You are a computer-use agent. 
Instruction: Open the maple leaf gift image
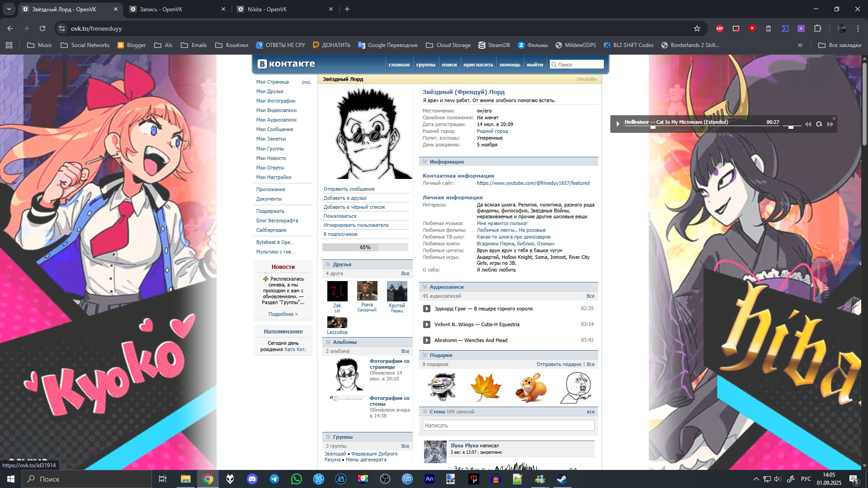486,387
